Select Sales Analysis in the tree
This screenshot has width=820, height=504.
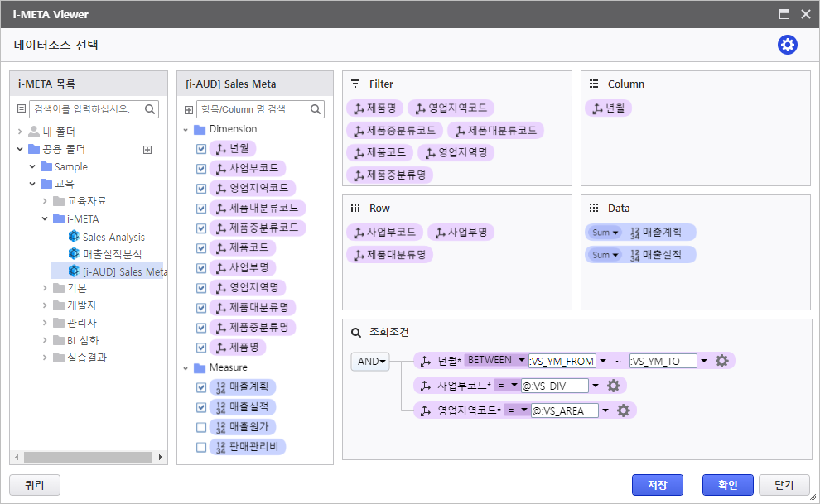point(113,237)
